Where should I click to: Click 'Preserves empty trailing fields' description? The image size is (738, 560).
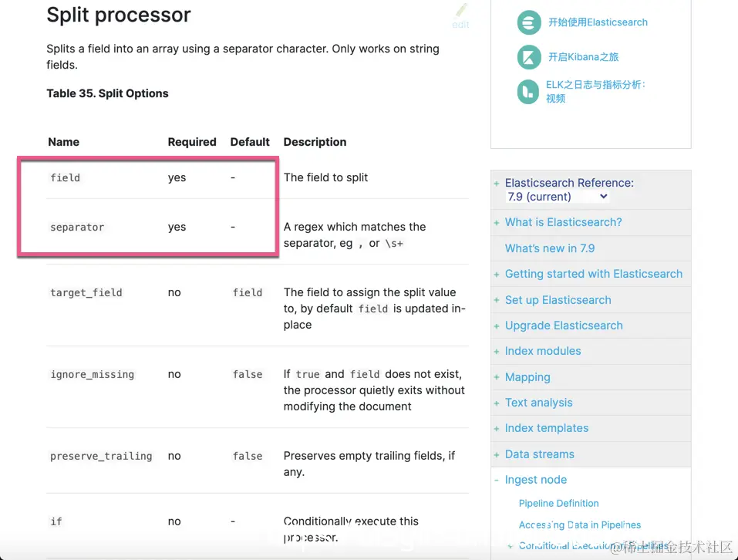point(369,464)
